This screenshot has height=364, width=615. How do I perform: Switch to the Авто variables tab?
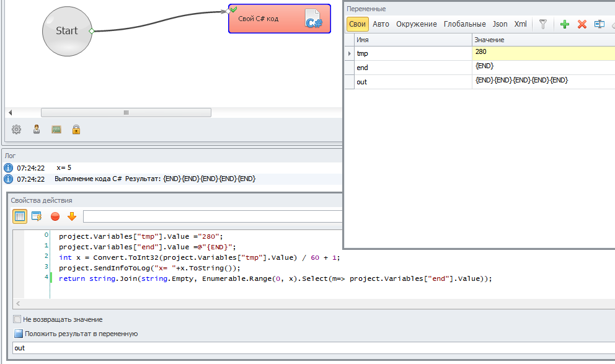tap(381, 24)
